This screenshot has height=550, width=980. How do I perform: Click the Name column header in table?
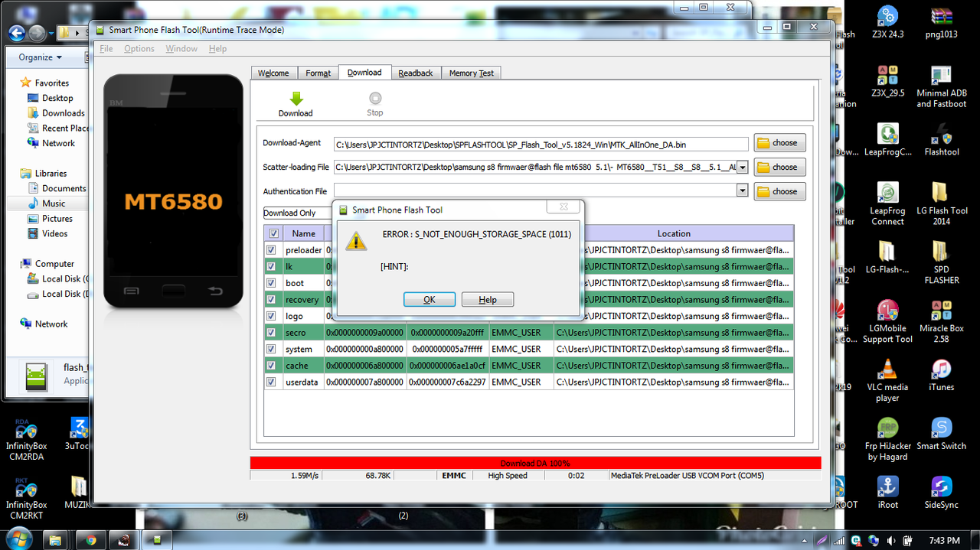point(304,233)
